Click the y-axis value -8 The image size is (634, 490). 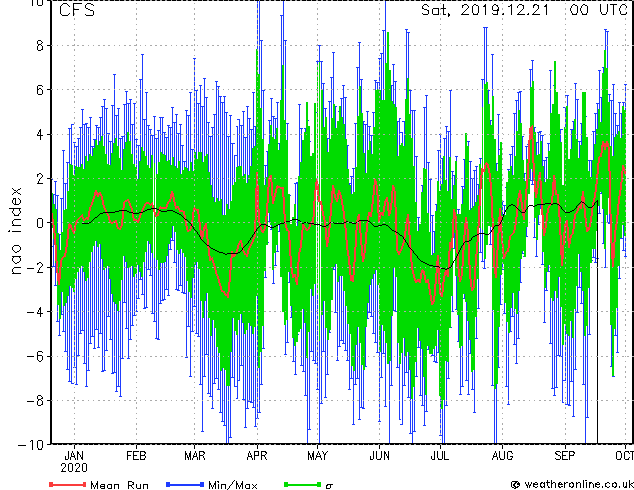tap(34, 401)
